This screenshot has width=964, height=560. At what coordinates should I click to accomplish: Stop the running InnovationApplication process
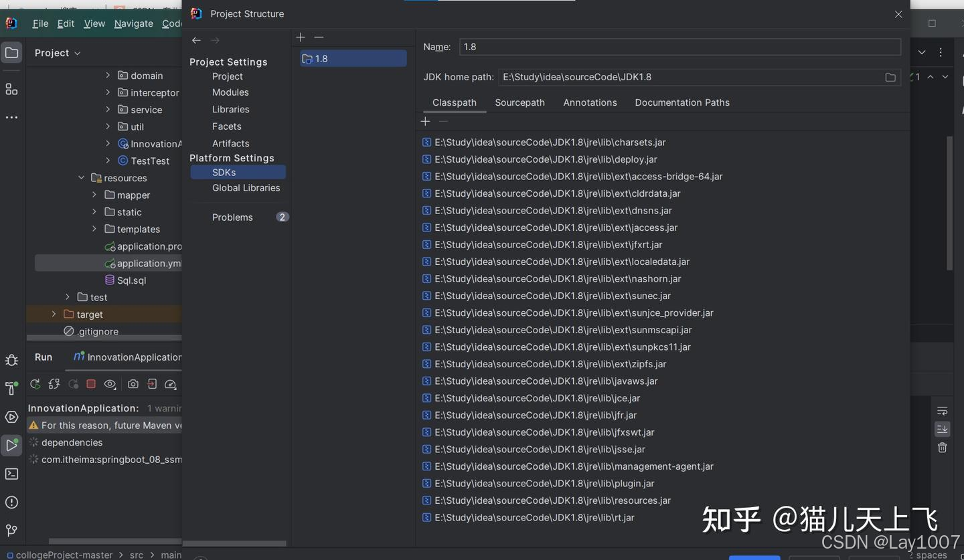[91, 384]
